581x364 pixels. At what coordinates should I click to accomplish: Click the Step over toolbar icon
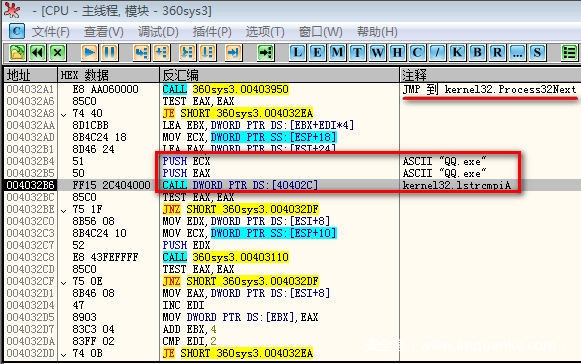pos(162,52)
